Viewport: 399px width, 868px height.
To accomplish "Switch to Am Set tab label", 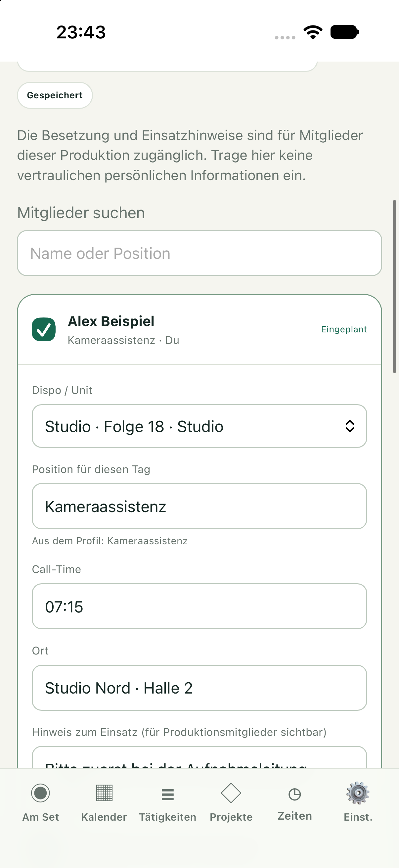I will pyautogui.click(x=40, y=817).
